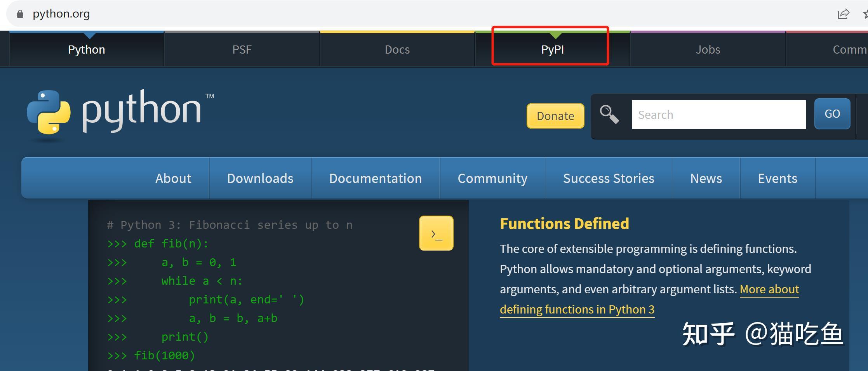Click the GO search button
Screen dimensions: 868x371
[x=832, y=114]
